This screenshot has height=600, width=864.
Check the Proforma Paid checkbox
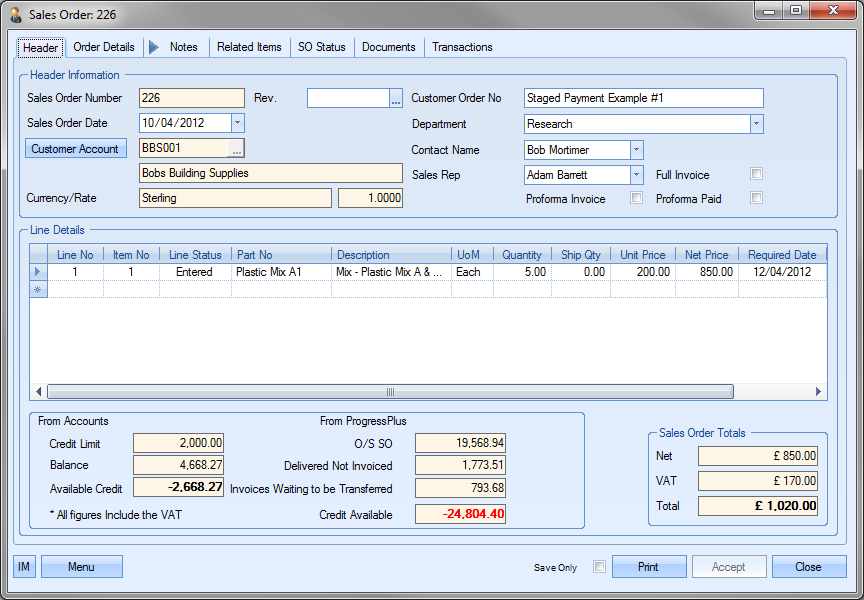coord(757,198)
